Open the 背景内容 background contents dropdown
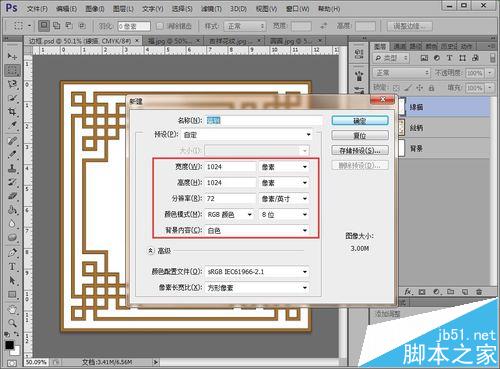This screenshot has height=369, width=500. [x=257, y=231]
